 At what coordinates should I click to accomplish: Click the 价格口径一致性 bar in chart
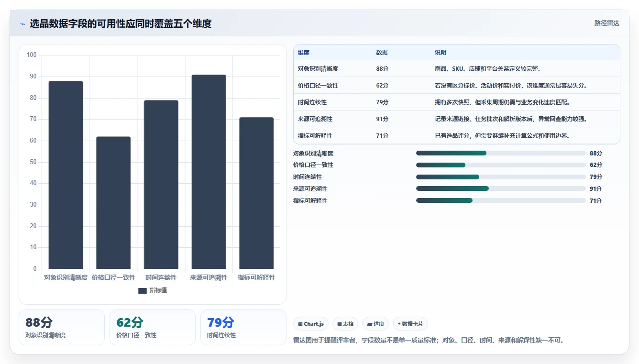click(113, 203)
